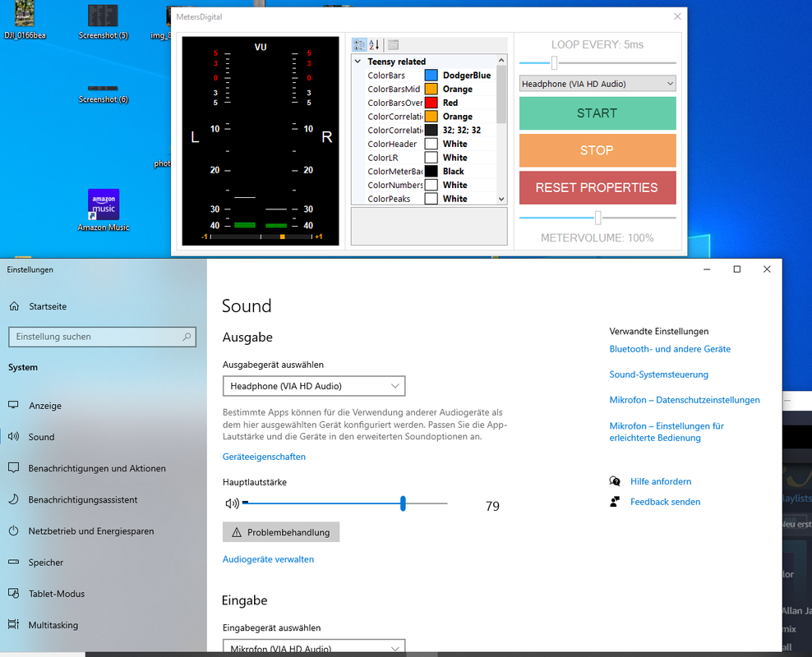The height and width of the screenshot is (657, 812).
Task: Click the START button in MetersDigital
Action: (x=597, y=113)
